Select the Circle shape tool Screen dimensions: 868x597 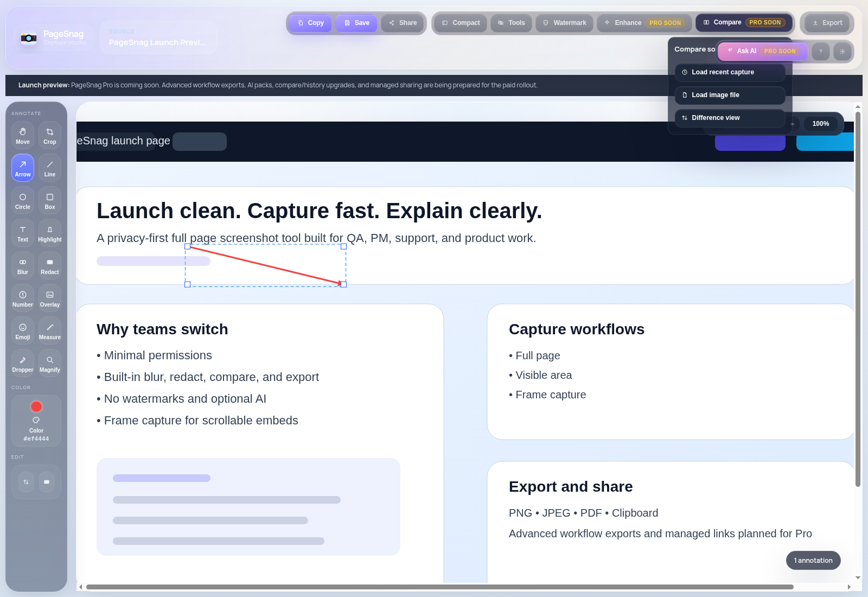23,200
